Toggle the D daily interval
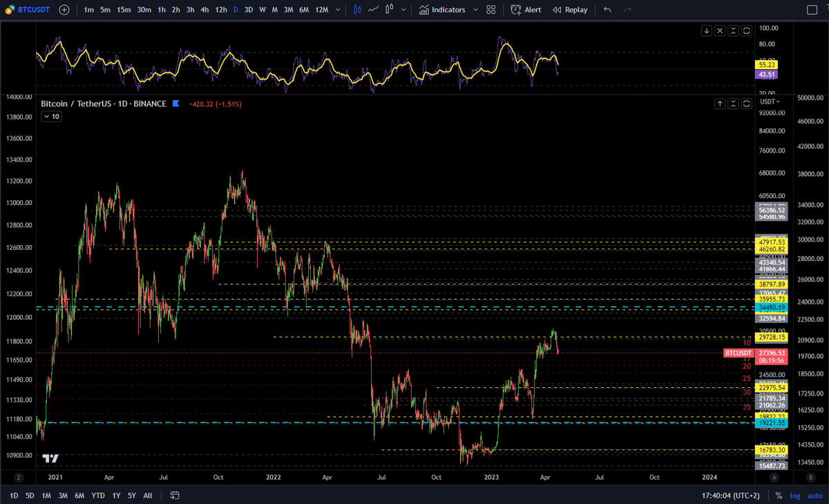 pyautogui.click(x=236, y=10)
